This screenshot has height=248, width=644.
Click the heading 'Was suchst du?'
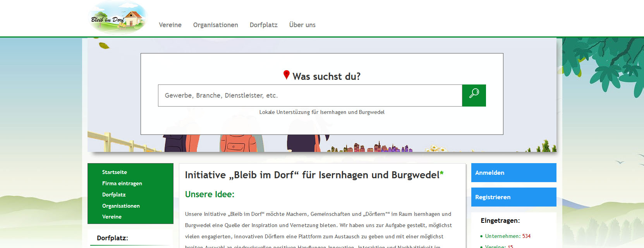[x=326, y=76]
